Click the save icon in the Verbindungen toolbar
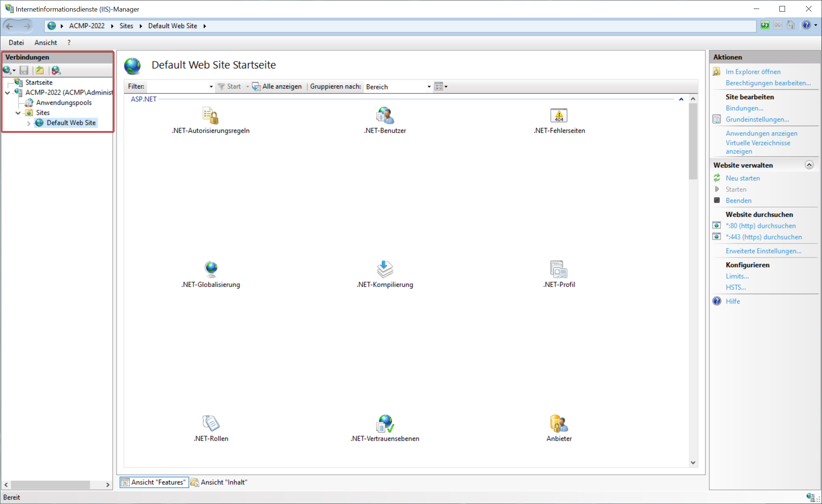Screen dimensions: 822x504 click(x=24, y=70)
